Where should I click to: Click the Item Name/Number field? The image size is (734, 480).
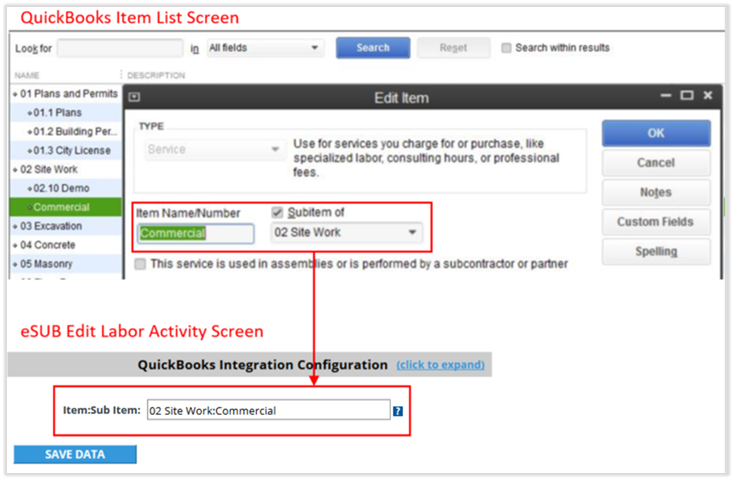(x=196, y=233)
